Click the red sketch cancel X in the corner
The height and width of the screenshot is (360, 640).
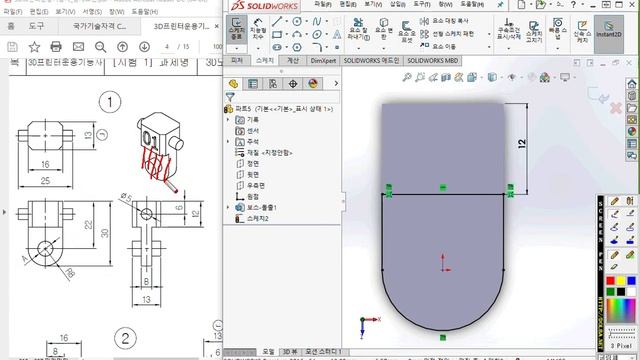616,108
